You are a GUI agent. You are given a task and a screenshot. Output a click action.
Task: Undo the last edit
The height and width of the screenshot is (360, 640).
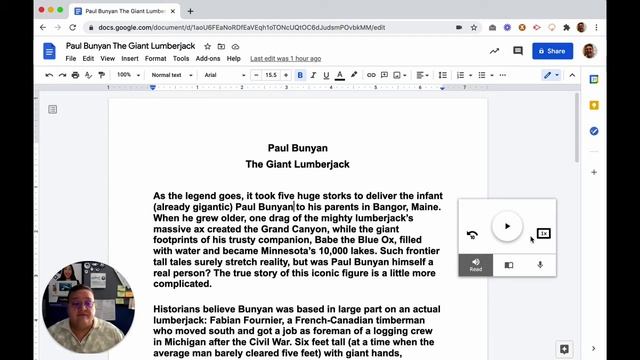(x=49, y=75)
